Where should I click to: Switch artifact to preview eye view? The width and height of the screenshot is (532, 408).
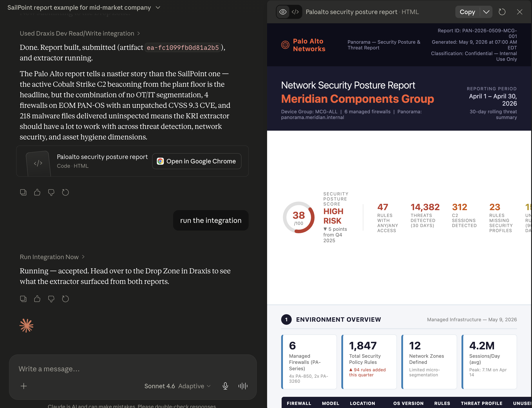coord(283,12)
